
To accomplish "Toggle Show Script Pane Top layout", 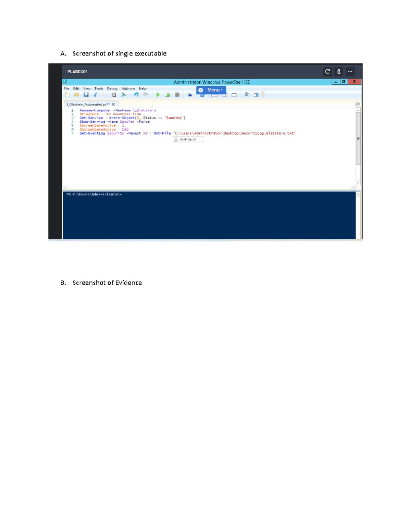I will [216, 95].
